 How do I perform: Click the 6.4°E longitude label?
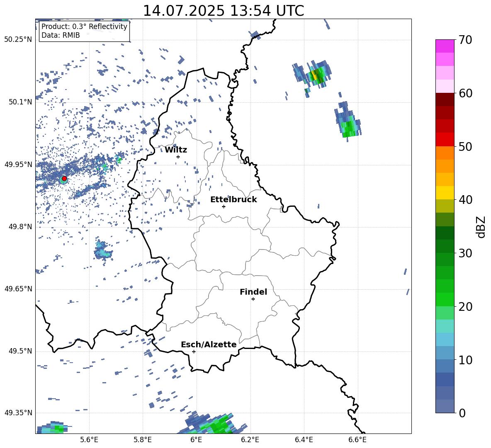point(304,440)
